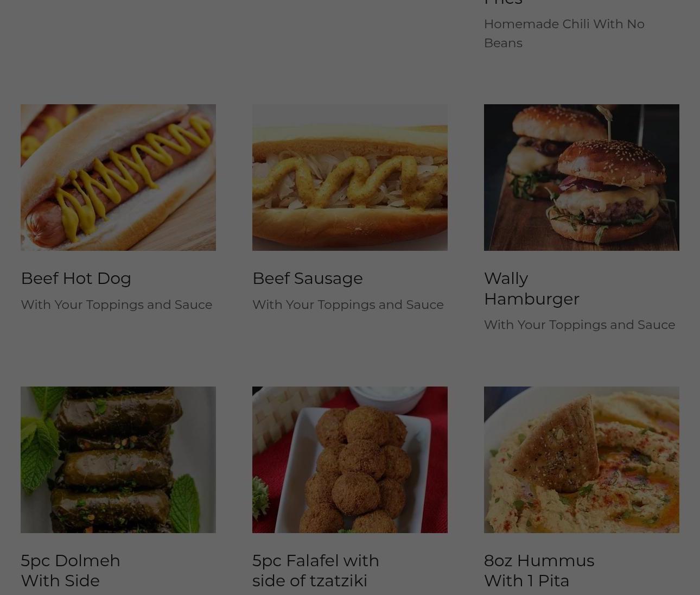Open 8oz Hummus With 1 Pita item
The height and width of the screenshot is (595, 700).
539,571
